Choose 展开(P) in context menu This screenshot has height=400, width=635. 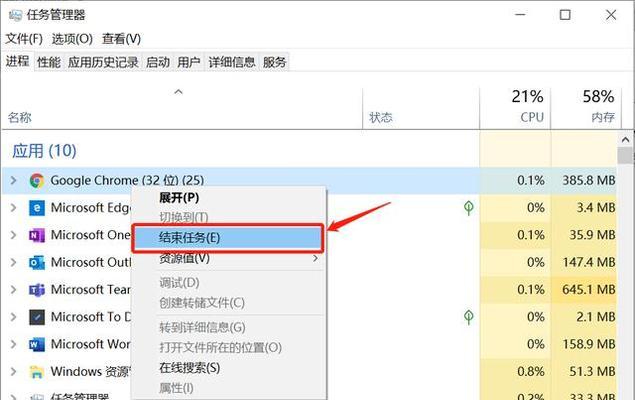tap(179, 198)
